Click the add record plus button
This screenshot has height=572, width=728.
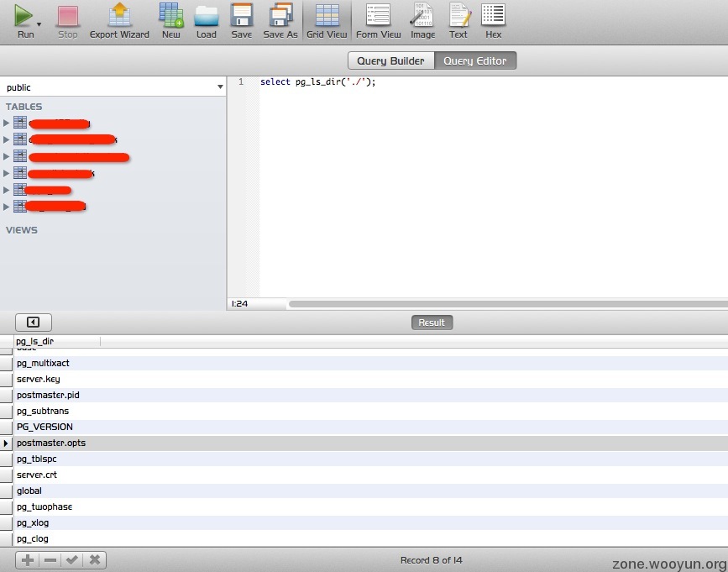[28, 559]
